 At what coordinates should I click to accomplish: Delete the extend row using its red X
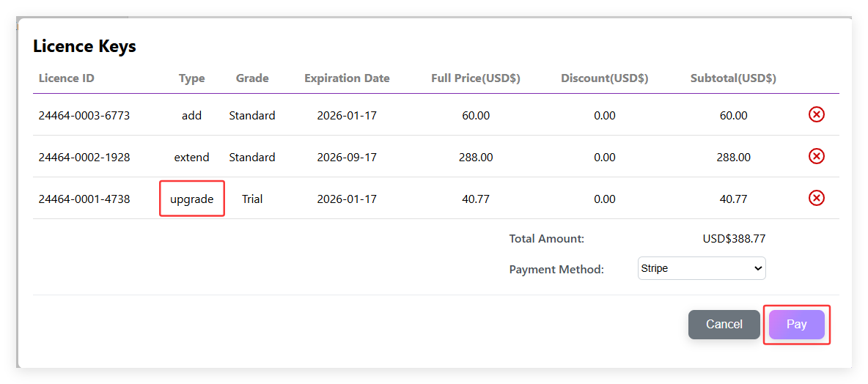816,156
